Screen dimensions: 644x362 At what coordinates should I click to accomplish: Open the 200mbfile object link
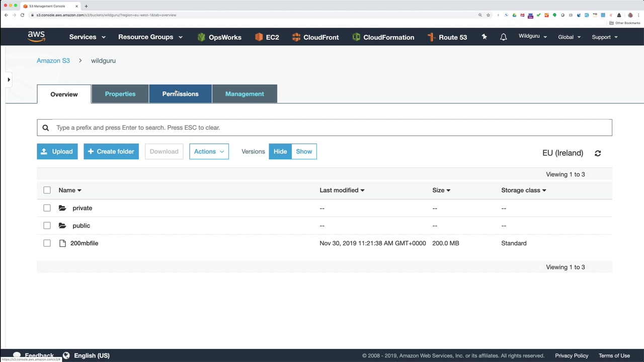point(84,243)
